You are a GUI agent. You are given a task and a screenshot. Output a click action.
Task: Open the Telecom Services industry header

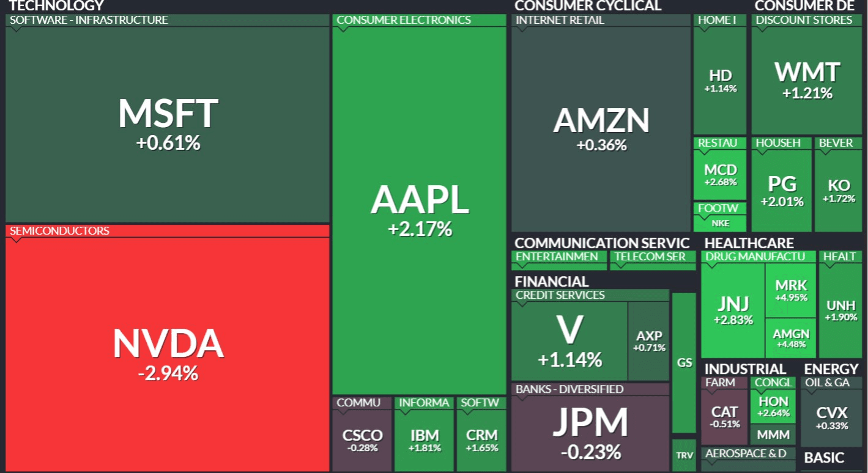click(650, 257)
